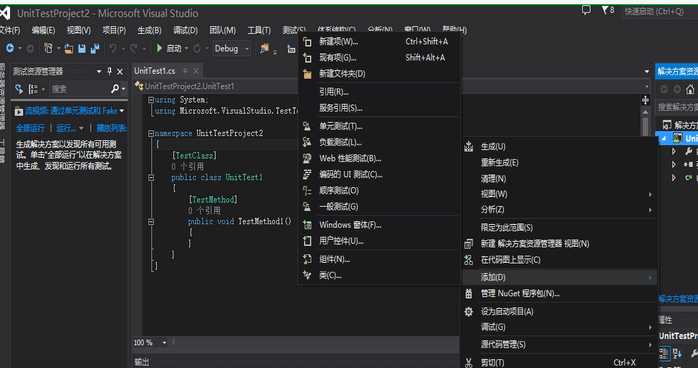Click the 管理 NuGet 程序包(N)... icon
698x368 pixels.
(469, 294)
